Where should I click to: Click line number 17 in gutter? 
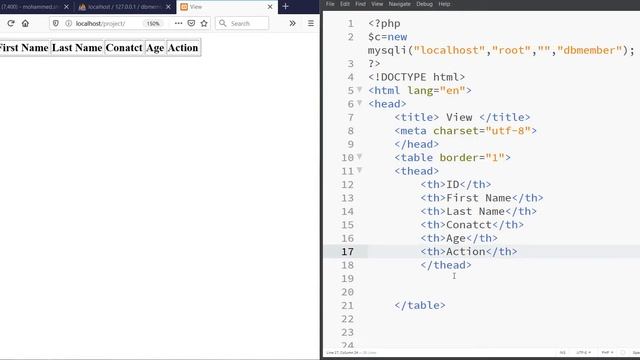[x=347, y=252]
